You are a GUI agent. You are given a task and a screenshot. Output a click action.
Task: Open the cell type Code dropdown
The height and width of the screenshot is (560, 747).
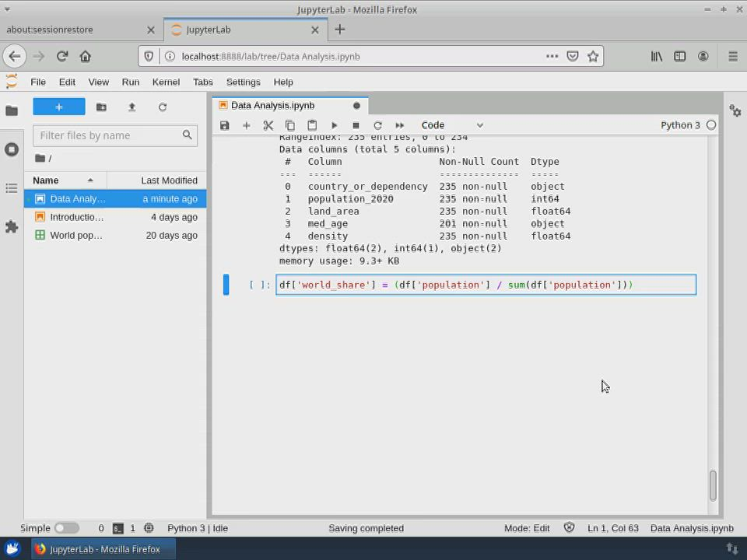[x=451, y=125]
